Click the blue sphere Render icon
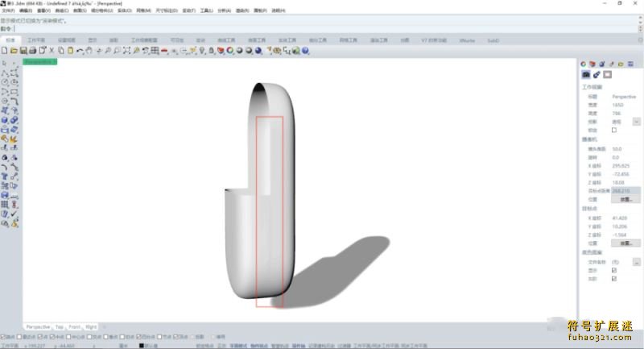 pyautogui.click(x=258, y=51)
